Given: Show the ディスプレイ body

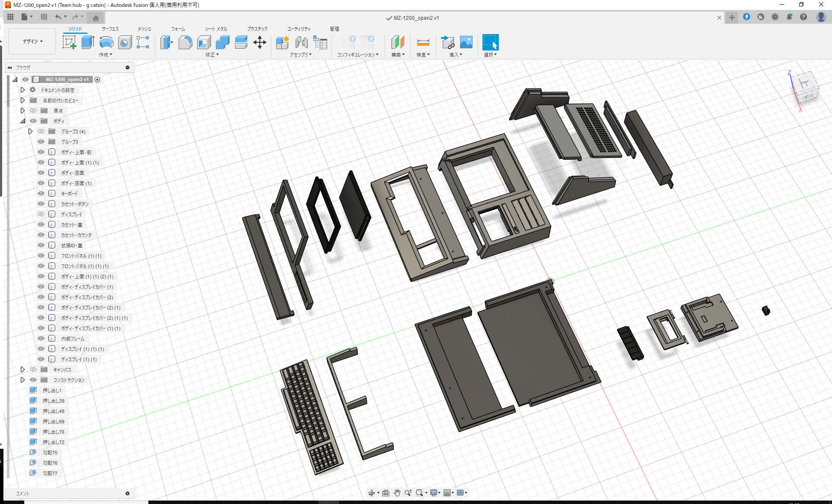Looking at the screenshot, I should click(41, 214).
